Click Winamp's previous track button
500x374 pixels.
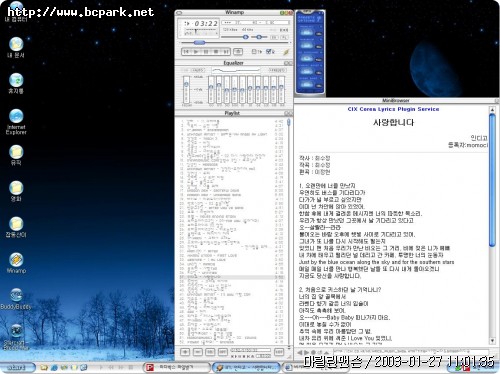pos(186,52)
